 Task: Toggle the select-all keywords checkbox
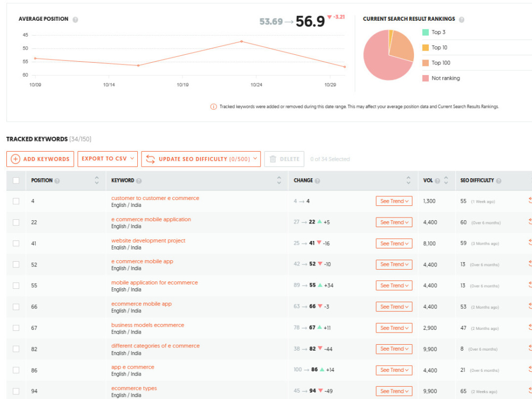[16, 180]
